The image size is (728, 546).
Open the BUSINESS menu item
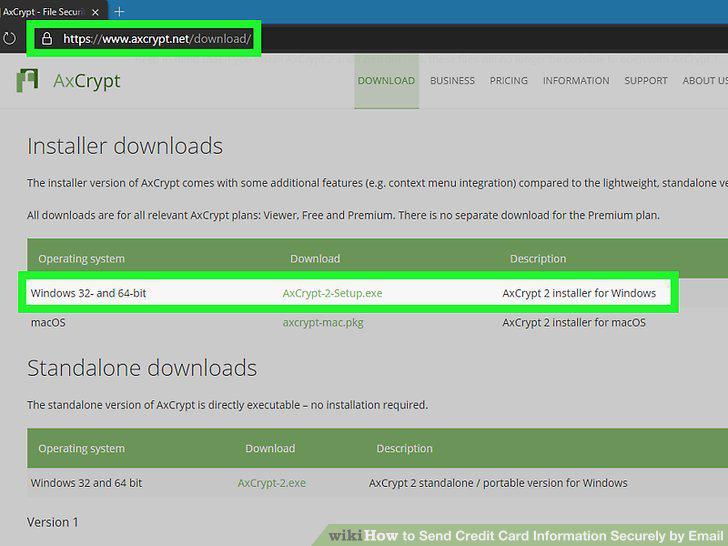tap(452, 81)
